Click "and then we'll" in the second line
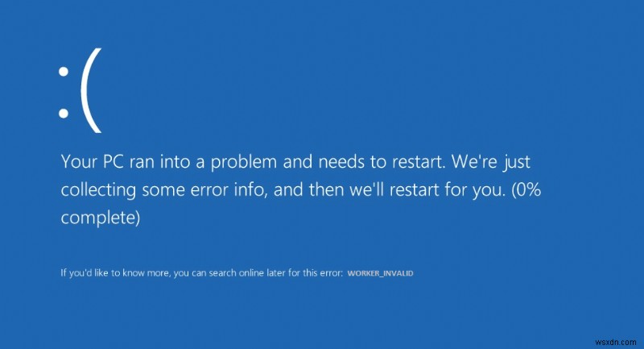The width and height of the screenshot is (644, 349). coord(328,190)
